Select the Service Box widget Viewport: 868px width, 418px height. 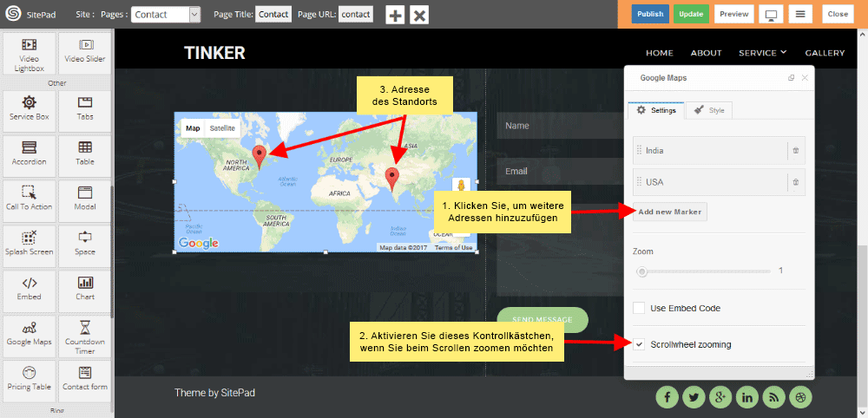pos(29,109)
